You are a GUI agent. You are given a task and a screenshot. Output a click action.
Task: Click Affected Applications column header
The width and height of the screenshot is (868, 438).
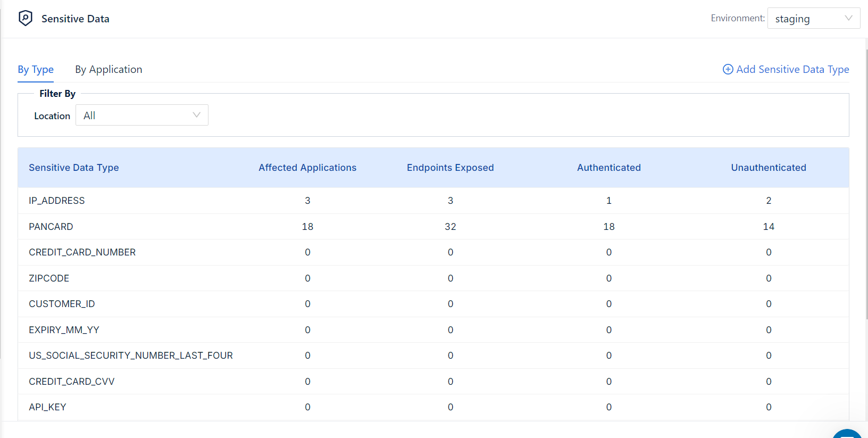point(307,168)
